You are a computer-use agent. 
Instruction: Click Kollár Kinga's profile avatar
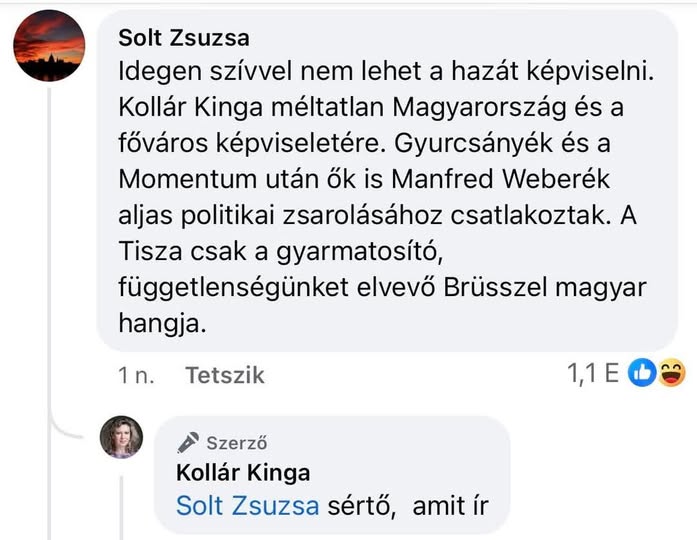point(121,437)
